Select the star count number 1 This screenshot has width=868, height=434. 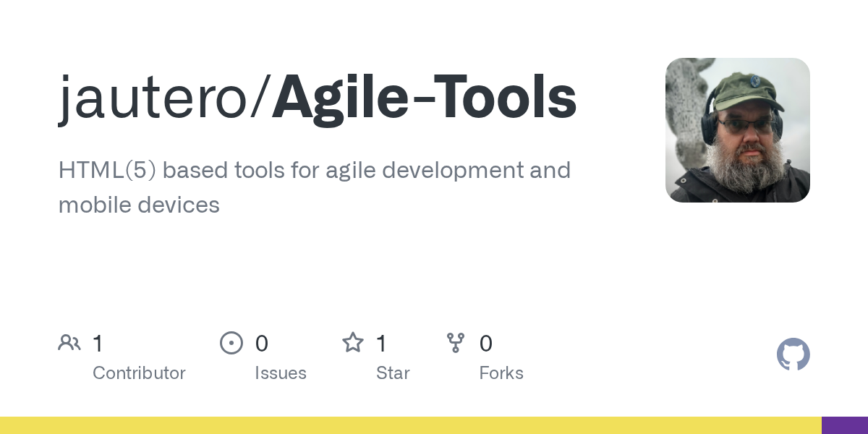coord(381,344)
